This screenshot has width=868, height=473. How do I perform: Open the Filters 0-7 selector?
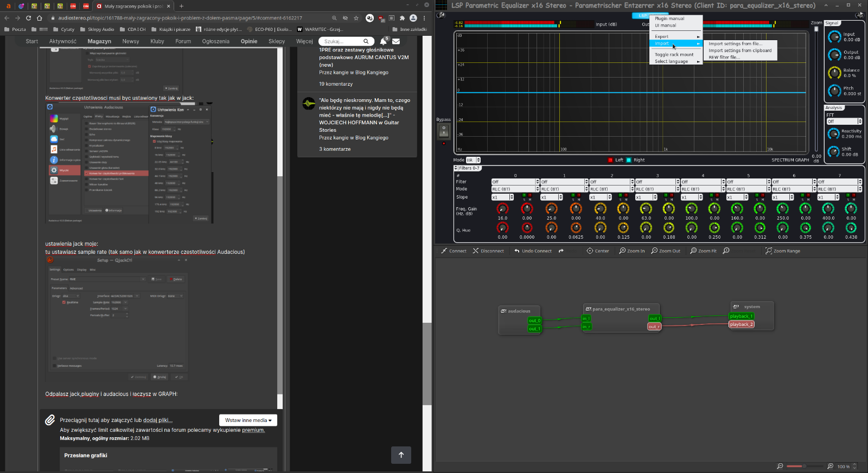(468, 168)
